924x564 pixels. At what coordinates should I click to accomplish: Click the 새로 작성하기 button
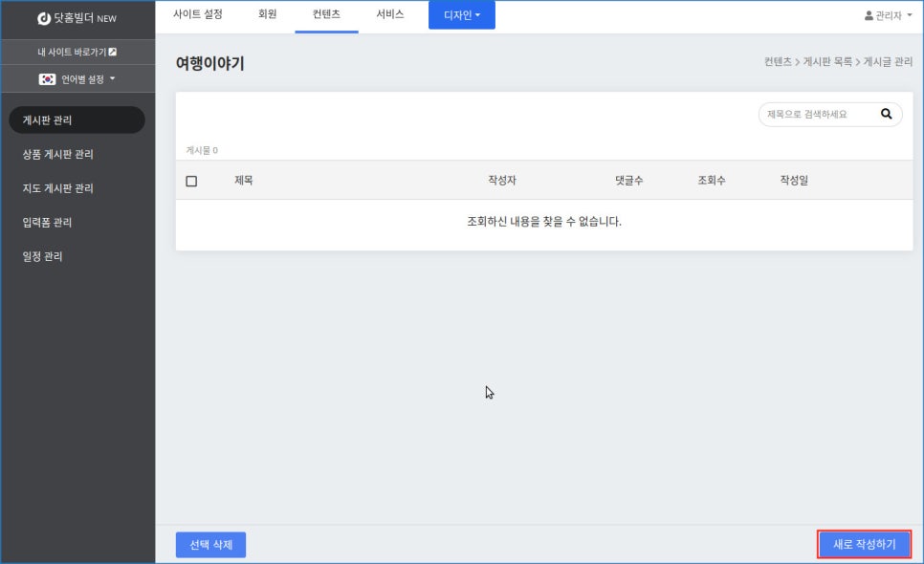coord(864,544)
